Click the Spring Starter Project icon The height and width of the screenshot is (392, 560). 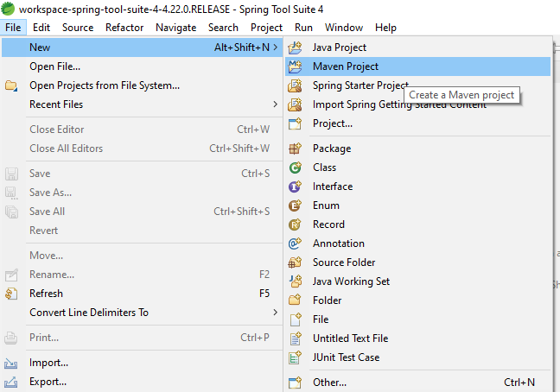(x=295, y=85)
